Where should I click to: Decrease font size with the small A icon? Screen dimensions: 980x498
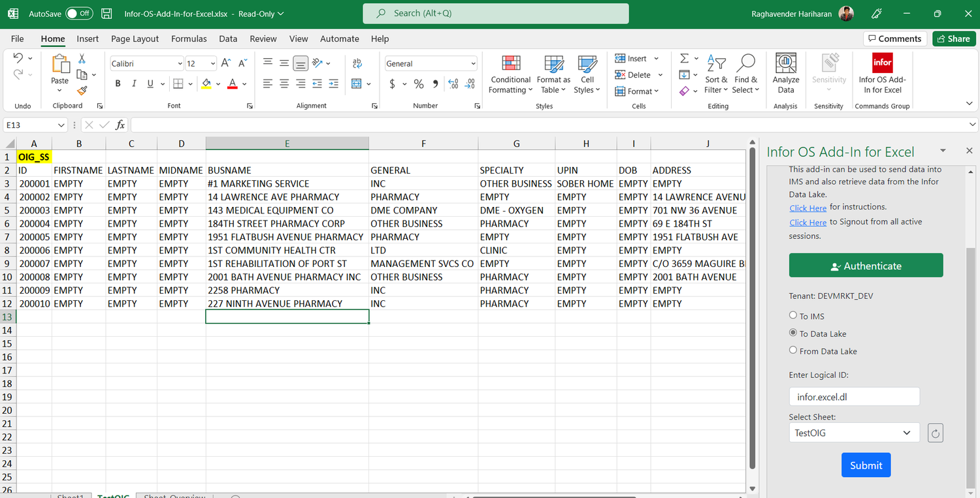pos(242,63)
